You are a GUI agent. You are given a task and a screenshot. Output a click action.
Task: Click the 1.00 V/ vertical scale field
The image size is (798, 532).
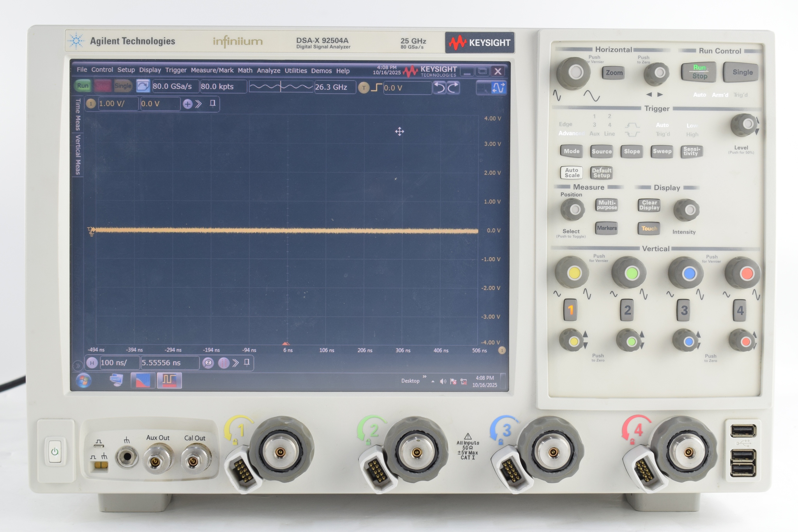pyautogui.click(x=118, y=104)
